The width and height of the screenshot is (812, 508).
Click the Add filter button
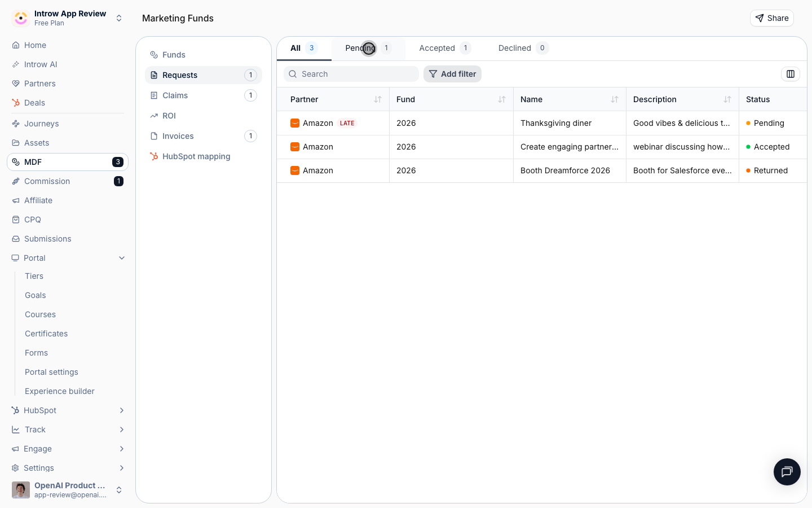click(452, 74)
